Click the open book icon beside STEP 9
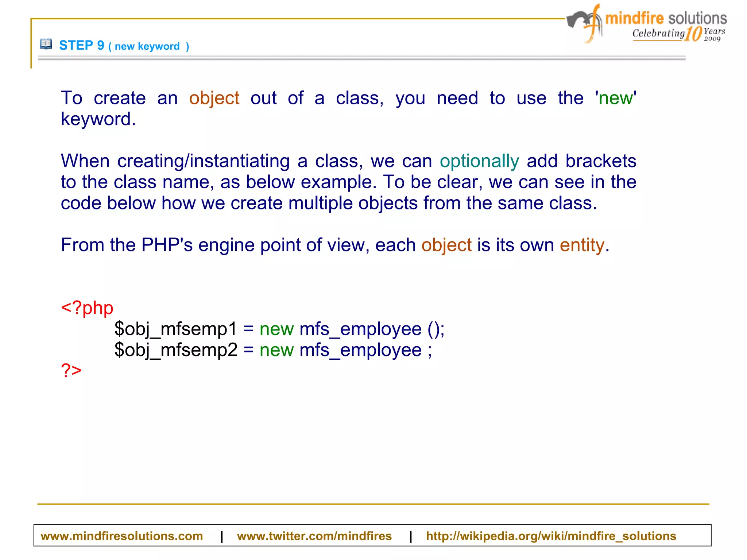 [x=46, y=44]
